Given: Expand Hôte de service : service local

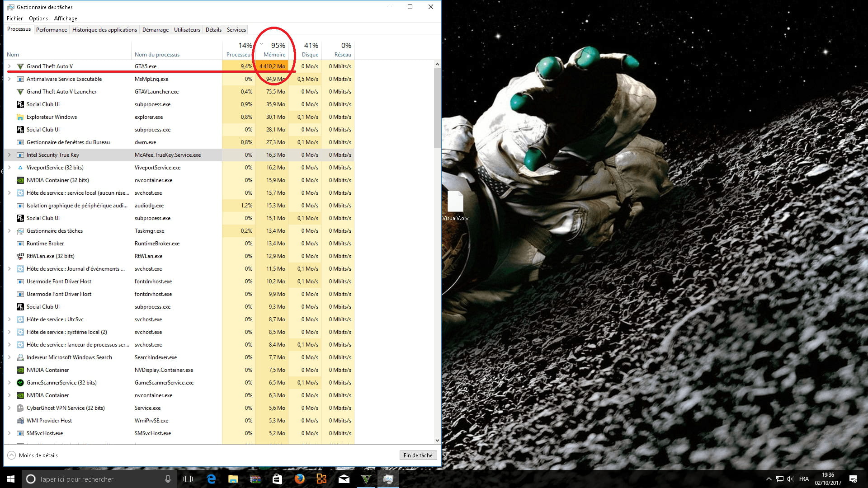Looking at the screenshot, I should pos(9,193).
